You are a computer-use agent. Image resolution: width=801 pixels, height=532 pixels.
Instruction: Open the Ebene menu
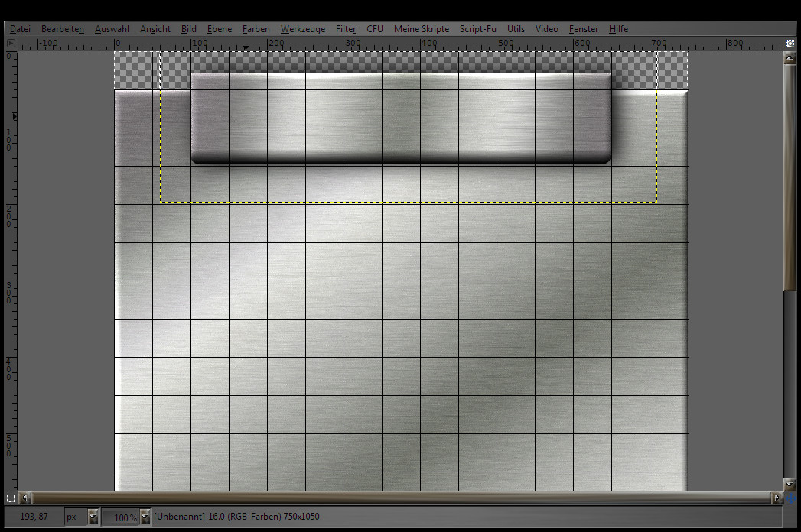pyautogui.click(x=220, y=29)
